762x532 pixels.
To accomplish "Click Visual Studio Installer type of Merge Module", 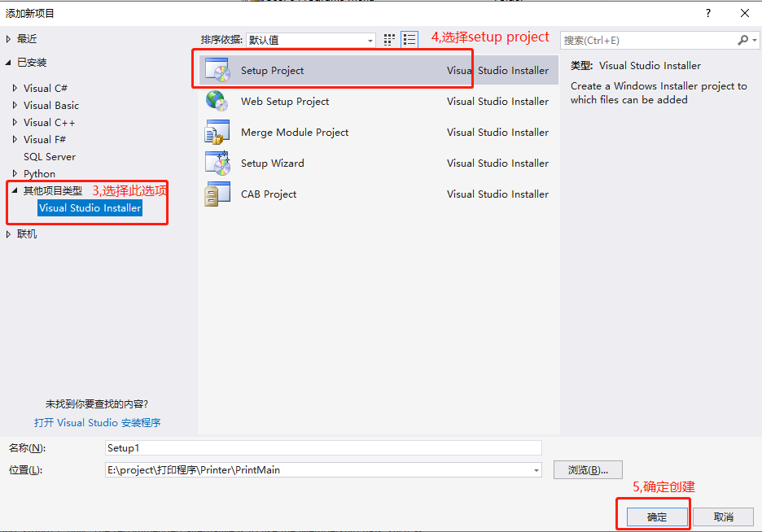I will (497, 132).
